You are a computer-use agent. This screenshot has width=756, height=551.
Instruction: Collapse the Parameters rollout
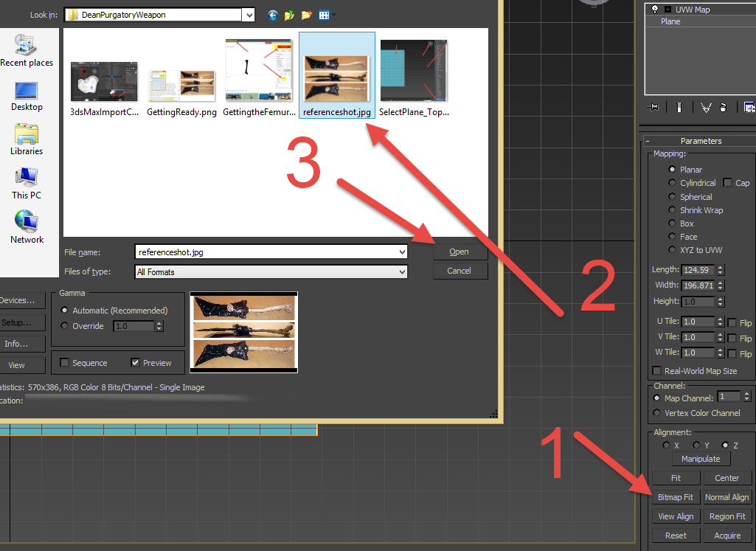pos(648,141)
